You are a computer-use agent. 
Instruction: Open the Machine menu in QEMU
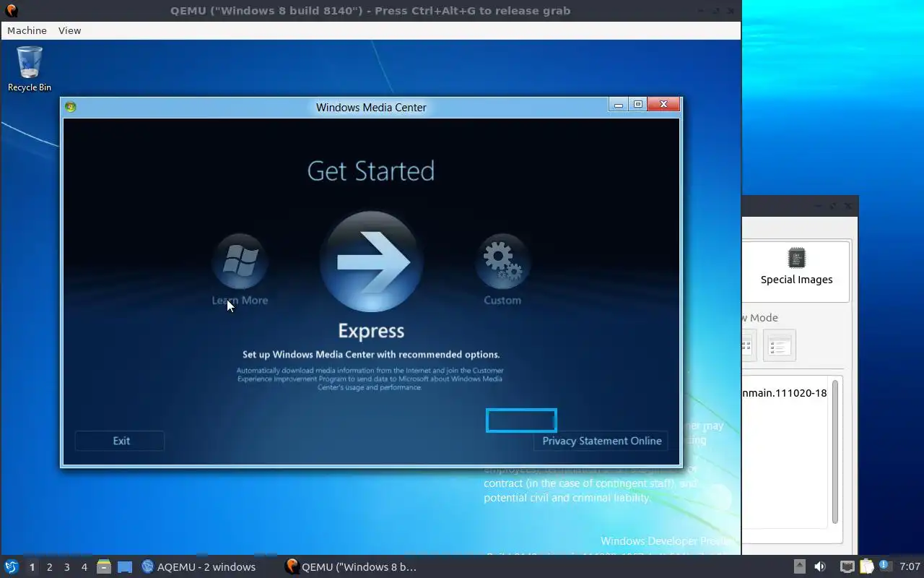(x=27, y=30)
